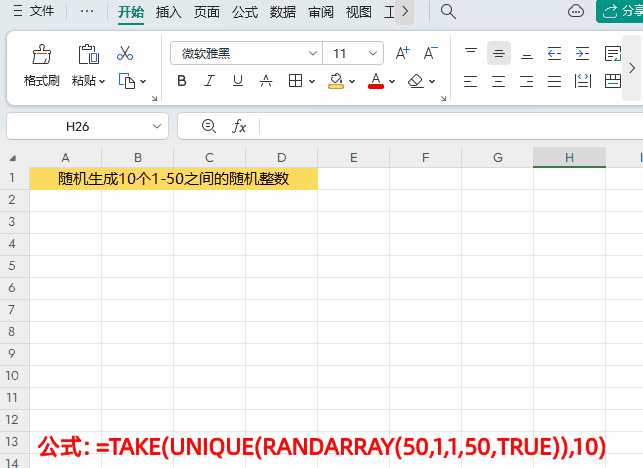
Task: Select the 开始 (Home) tab
Action: pyautogui.click(x=131, y=12)
